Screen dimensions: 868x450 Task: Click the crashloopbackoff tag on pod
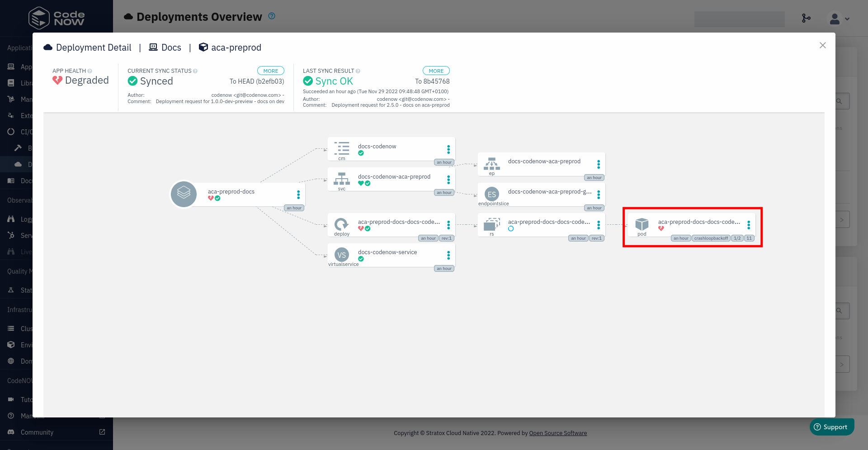point(711,238)
